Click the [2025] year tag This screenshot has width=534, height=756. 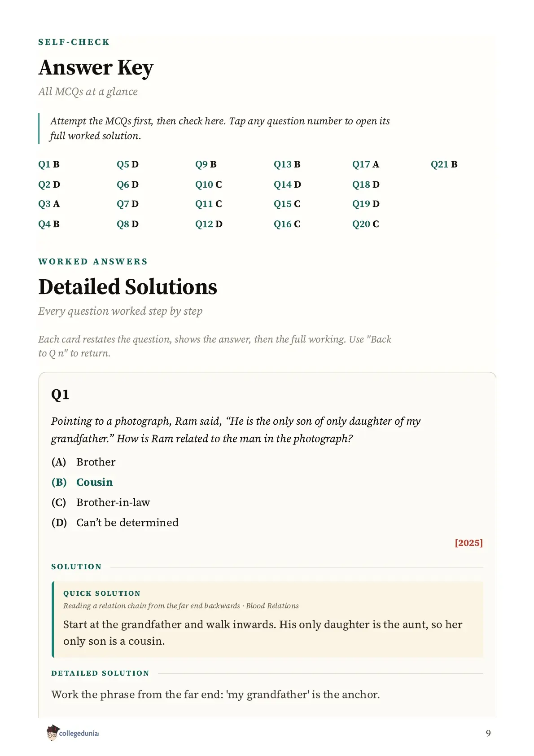(x=469, y=543)
